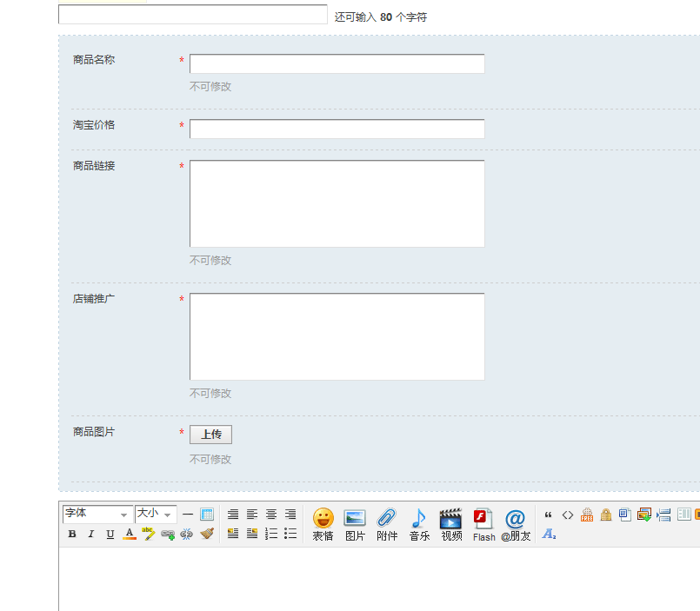
Task: Click the auto-typeset justify icon
Action: (232, 515)
